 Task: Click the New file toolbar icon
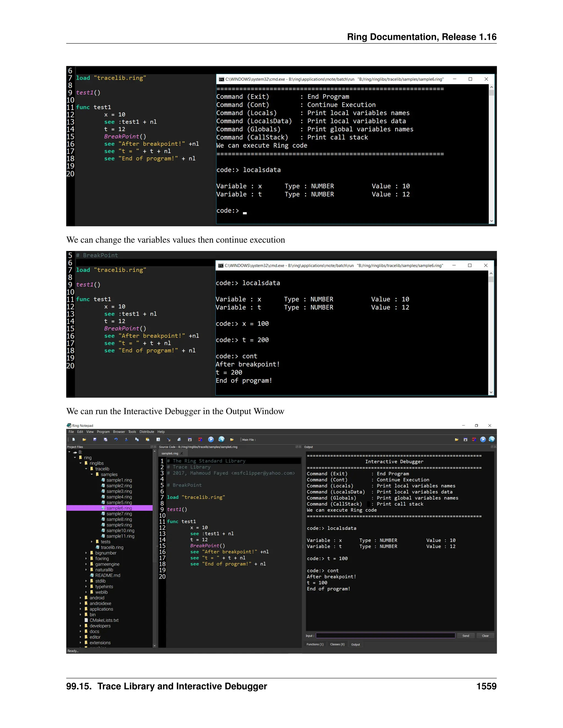(74, 440)
